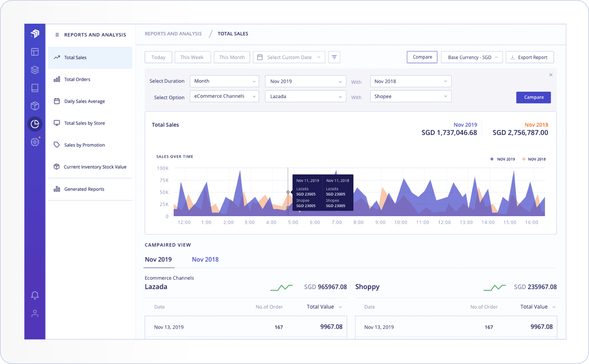This screenshot has height=364, width=589.
Task: Switch to the Nov 2018 comparison tab
Action: coord(205,259)
